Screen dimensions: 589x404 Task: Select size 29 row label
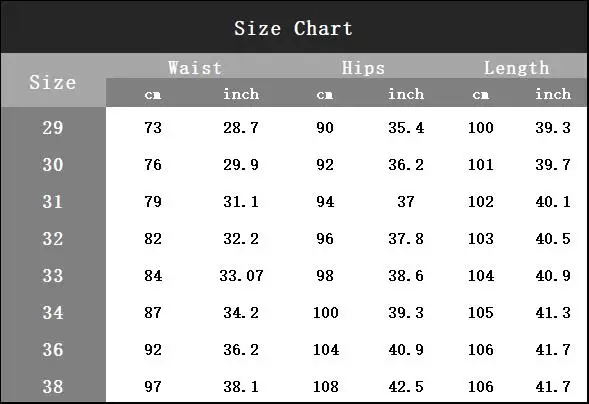[53, 128]
